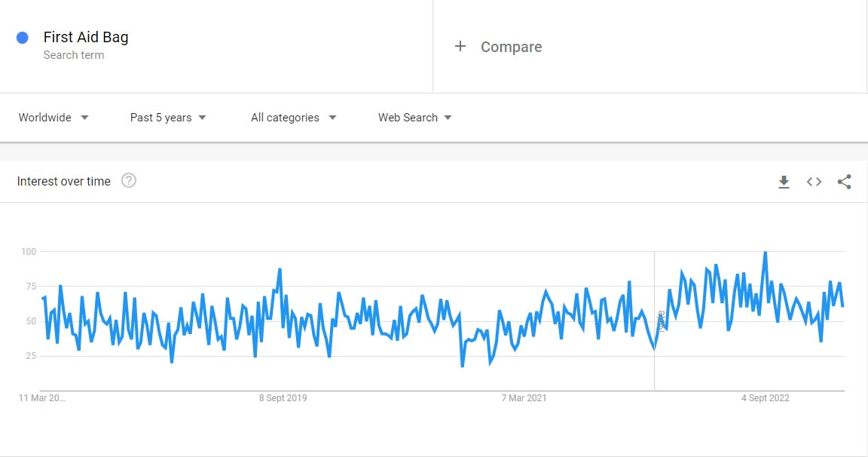Screen dimensions: 868x457
Task: Click the embed code icon
Action: [x=814, y=182]
